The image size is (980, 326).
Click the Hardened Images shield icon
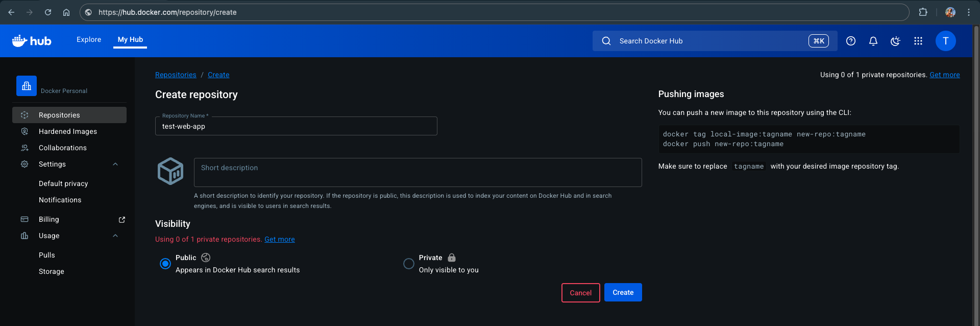tap(24, 131)
